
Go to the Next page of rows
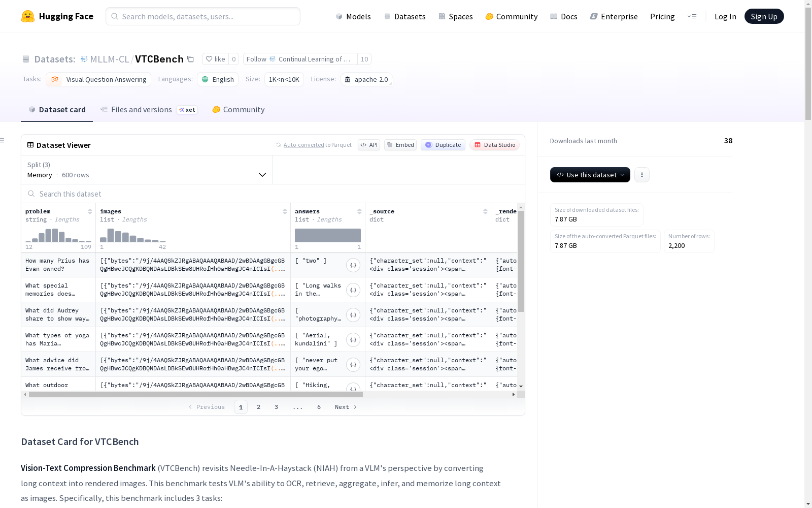click(x=346, y=407)
